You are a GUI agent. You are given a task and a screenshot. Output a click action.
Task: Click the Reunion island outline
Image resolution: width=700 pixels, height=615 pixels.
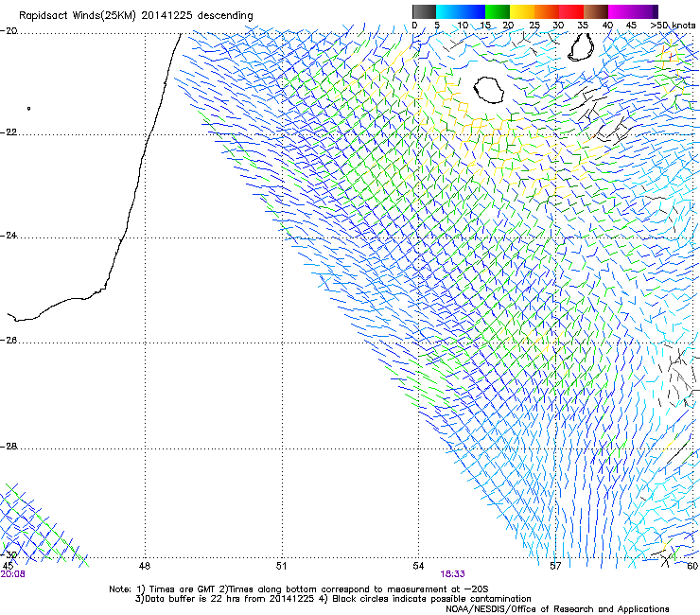(x=488, y=90)
